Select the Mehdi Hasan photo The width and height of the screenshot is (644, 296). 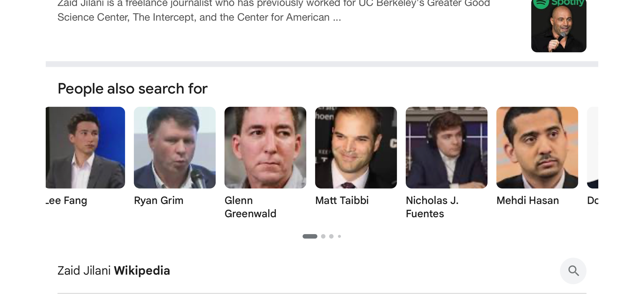537,148
